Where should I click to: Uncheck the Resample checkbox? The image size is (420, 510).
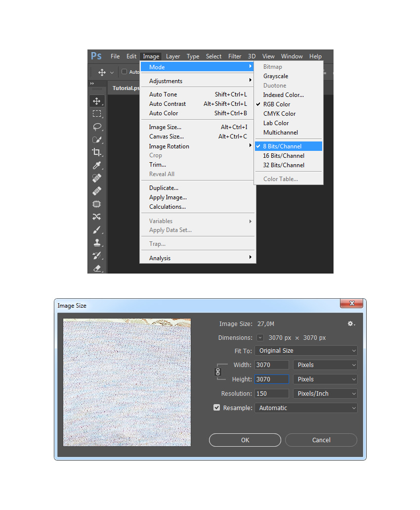click(216, 408)
